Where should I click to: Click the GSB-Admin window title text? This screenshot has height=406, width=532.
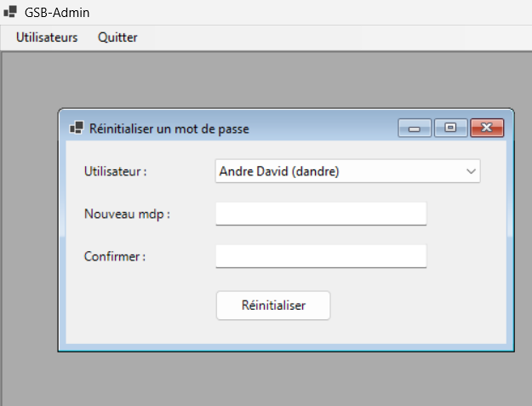click(57, 13)
